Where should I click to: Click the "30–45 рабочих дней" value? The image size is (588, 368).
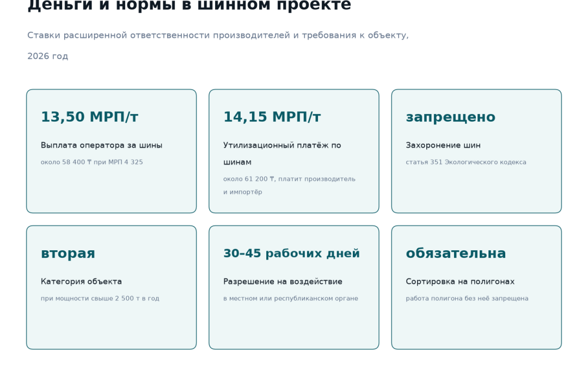tap(292, 254)
